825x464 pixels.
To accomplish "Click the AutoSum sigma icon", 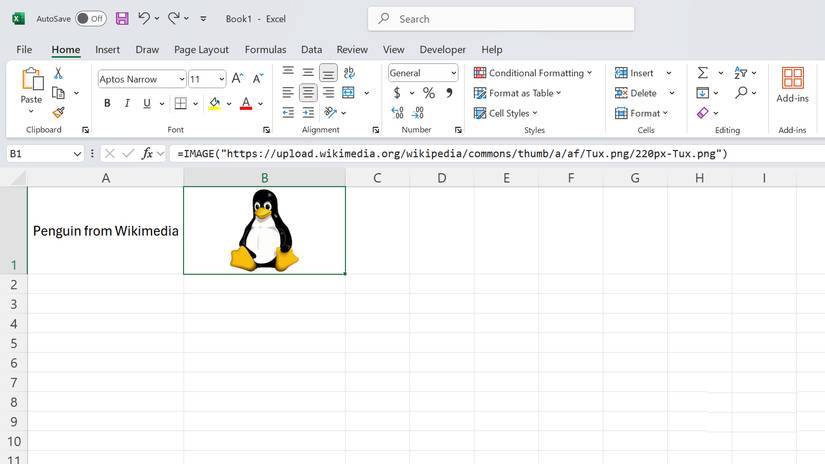I will 702,73.
